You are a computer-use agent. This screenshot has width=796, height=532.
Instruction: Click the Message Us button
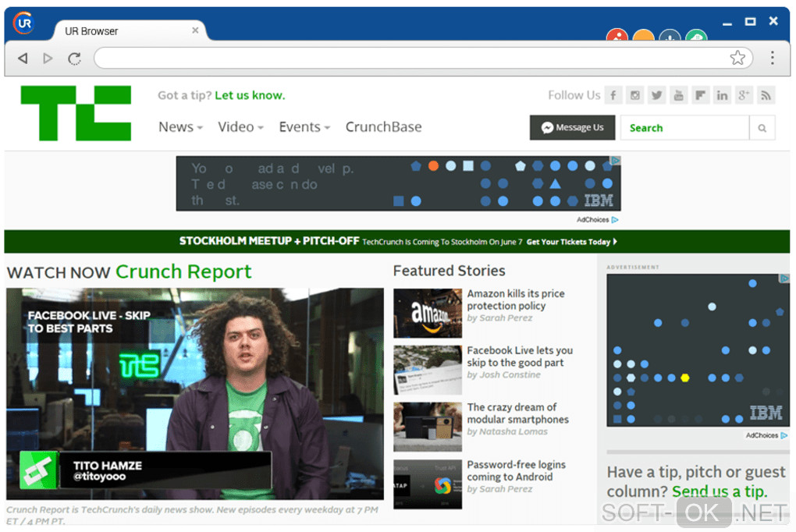[573, 128]
